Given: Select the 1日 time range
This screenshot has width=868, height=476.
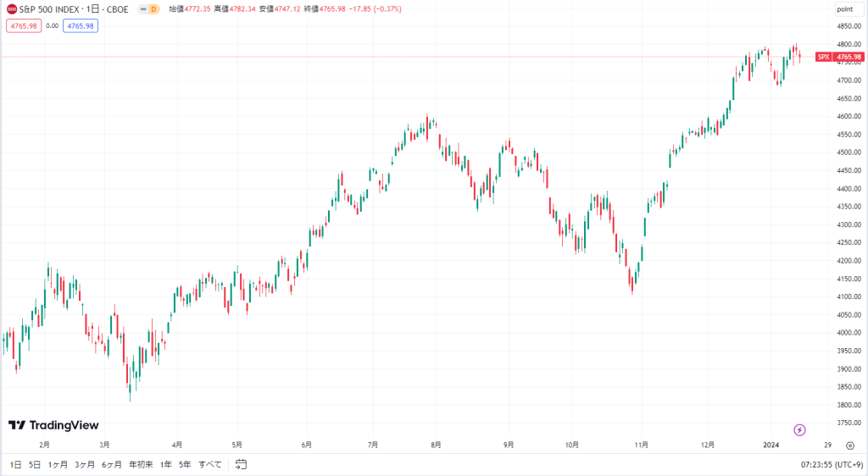Looking at the screenshot, I should click(x=15, y=464).
